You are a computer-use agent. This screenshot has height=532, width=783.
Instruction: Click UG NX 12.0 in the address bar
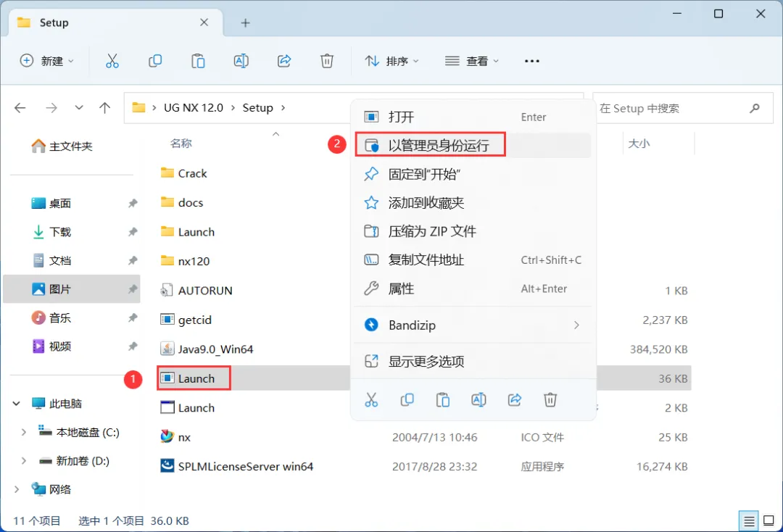(x=194, y=108)
